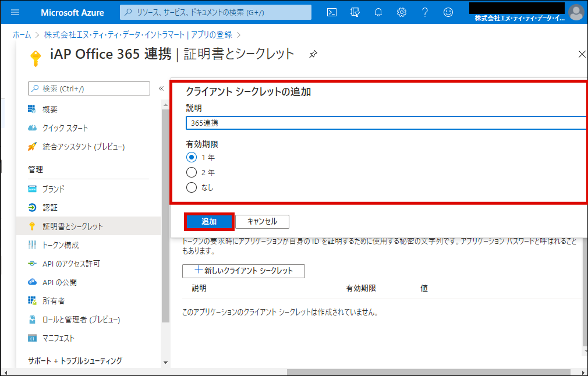
Task: Open Cloud Shell from top bar
Action: click(x=331, y=12)
